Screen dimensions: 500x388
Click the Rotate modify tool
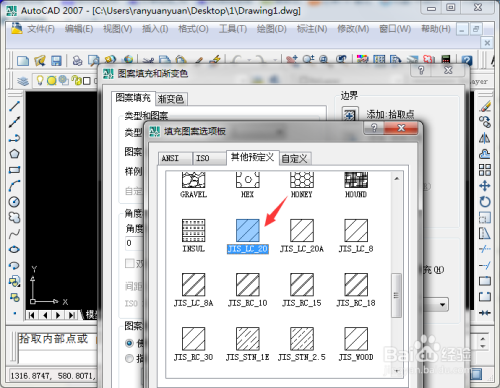pyautogui.click(x=485, y=202)
